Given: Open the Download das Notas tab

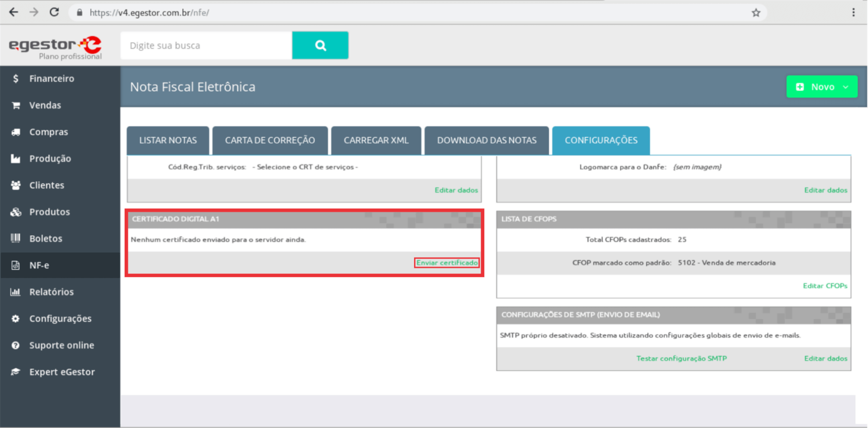Looking at the screenshot, I should (x=487, y=141).
